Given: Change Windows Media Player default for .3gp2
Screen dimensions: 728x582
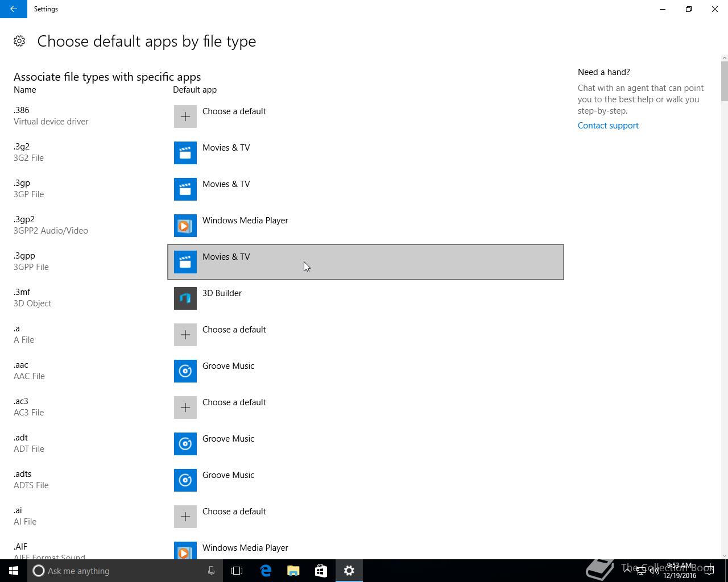Looking at the screenshot, I should [366, 226].
